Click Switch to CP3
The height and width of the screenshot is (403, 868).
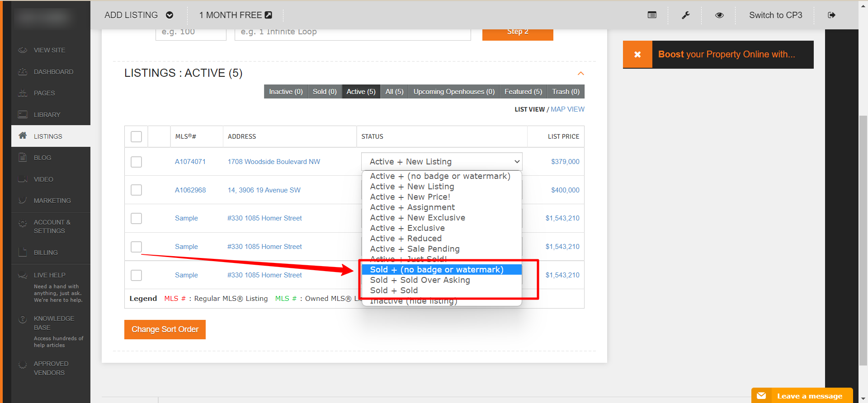pyautogui.click(x=775, y=15)
